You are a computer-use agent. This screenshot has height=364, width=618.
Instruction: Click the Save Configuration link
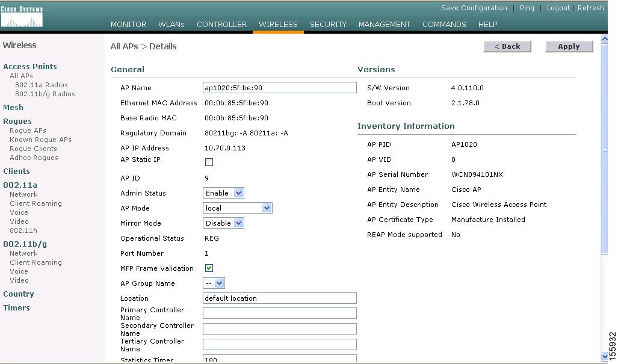tap(475, 8)
